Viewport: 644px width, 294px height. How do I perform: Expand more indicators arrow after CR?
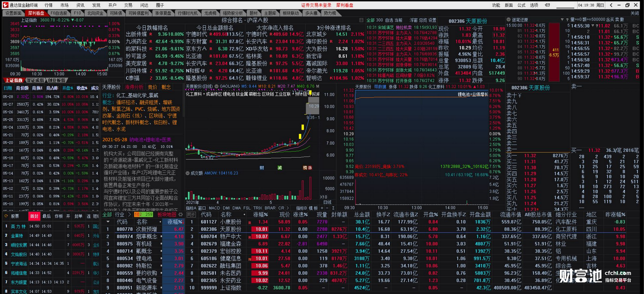click(x=287, y=208)
